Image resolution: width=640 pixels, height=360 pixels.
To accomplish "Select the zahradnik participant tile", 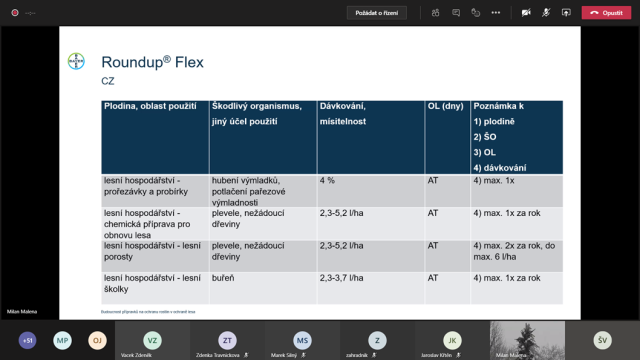I will (x=377, y=340).
